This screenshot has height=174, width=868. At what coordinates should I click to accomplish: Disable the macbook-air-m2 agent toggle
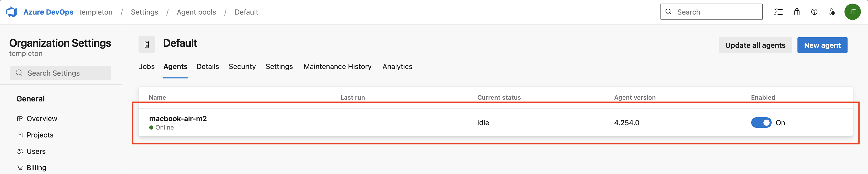[x=761, y=122]
